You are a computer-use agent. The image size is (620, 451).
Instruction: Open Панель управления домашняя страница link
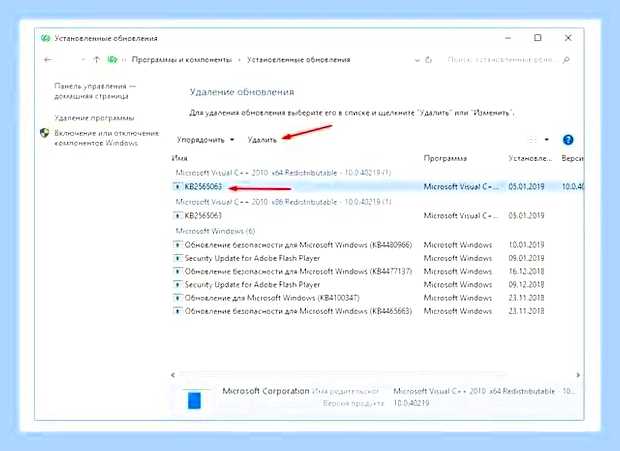coord(95,91)
